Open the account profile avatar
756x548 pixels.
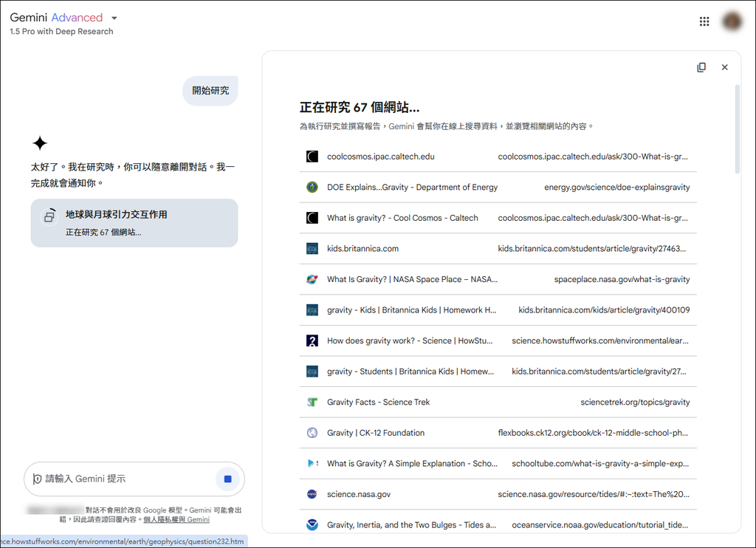(732, 21)
